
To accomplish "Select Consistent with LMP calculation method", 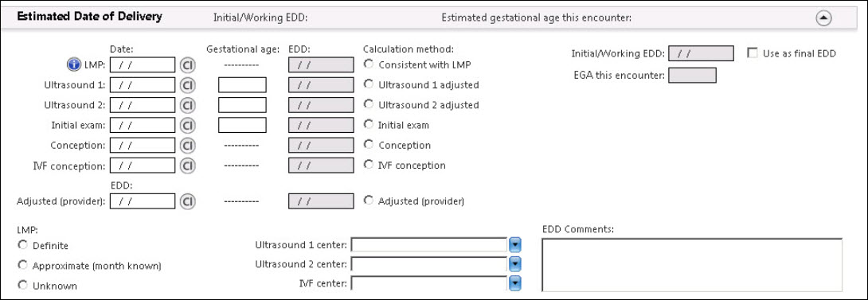I will pyautogui.click(x=368, y=64).
